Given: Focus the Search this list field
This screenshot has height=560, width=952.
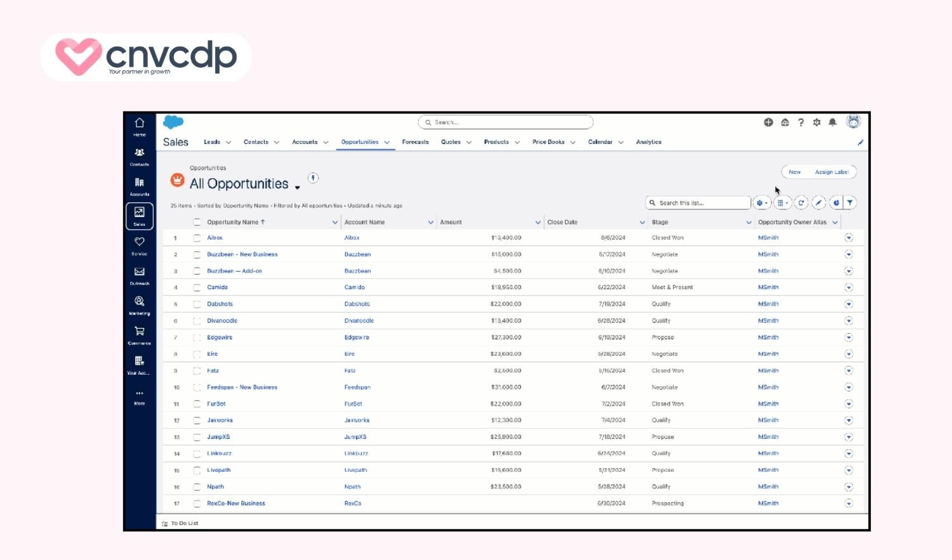Looking at the screenshot, I should click(x=698, y=203).
